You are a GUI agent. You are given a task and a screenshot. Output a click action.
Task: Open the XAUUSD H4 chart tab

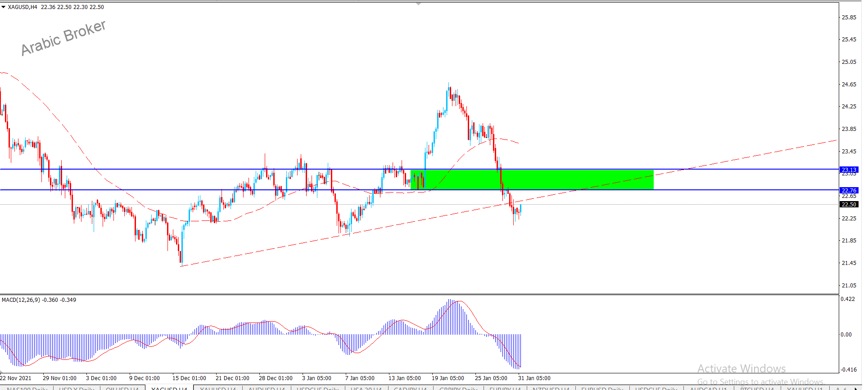click(218, 388)
